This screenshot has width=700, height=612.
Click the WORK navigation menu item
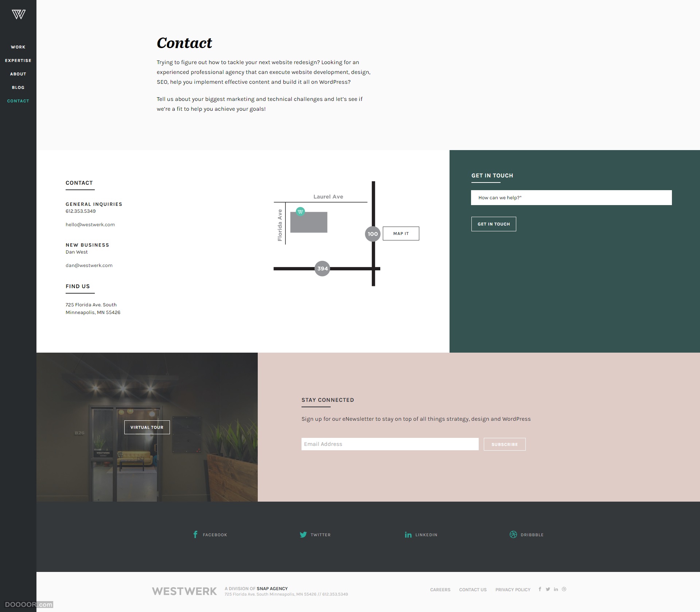tap(18, 47)
